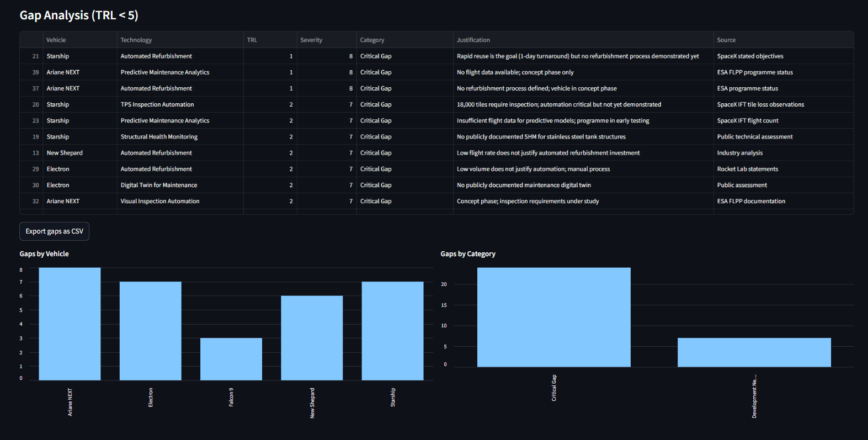Click the TRL column header
Image resolution: width=868 pixels, height=440 pixels.
tap(270, 40)
